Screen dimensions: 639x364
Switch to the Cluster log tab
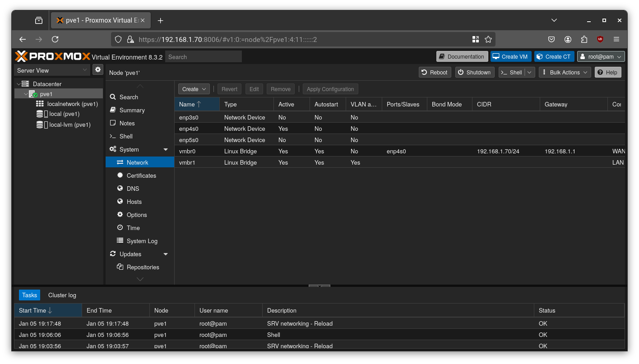pos(62,295)
